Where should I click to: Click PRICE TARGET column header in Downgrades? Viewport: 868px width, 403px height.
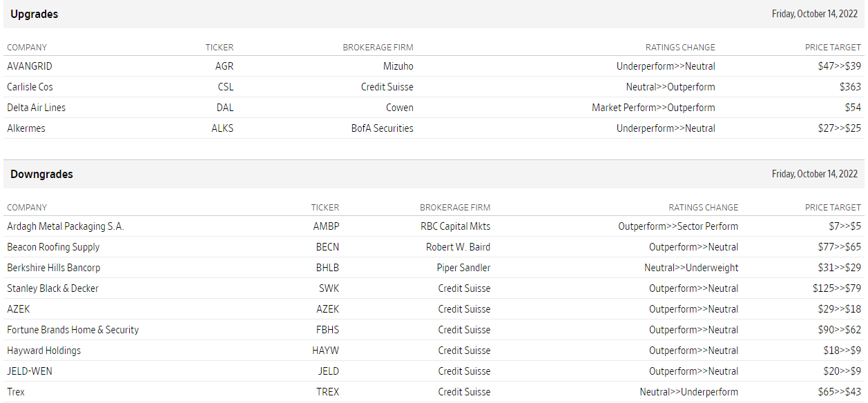[833, 207]
